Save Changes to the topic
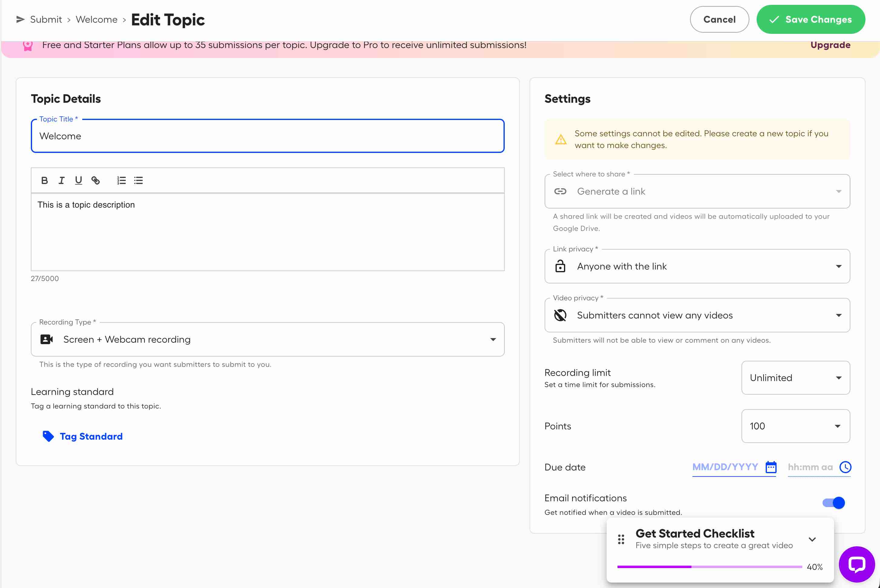The height and width of the screenshot is (588, 880). click(x=810, y=20)
